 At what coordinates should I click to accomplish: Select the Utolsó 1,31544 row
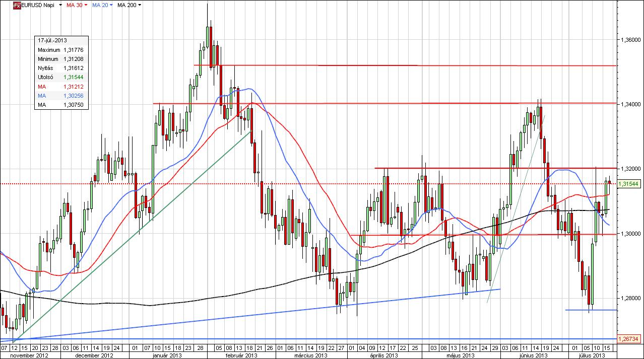pos(61,77)
